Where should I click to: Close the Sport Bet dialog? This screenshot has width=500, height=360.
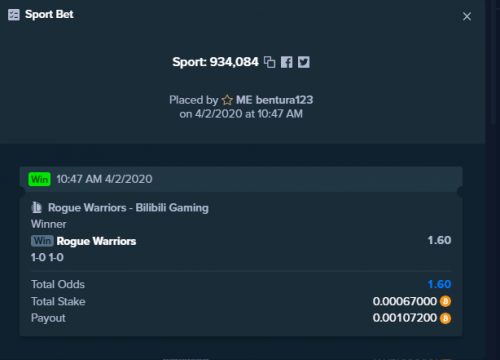click(x=467, y=16)
